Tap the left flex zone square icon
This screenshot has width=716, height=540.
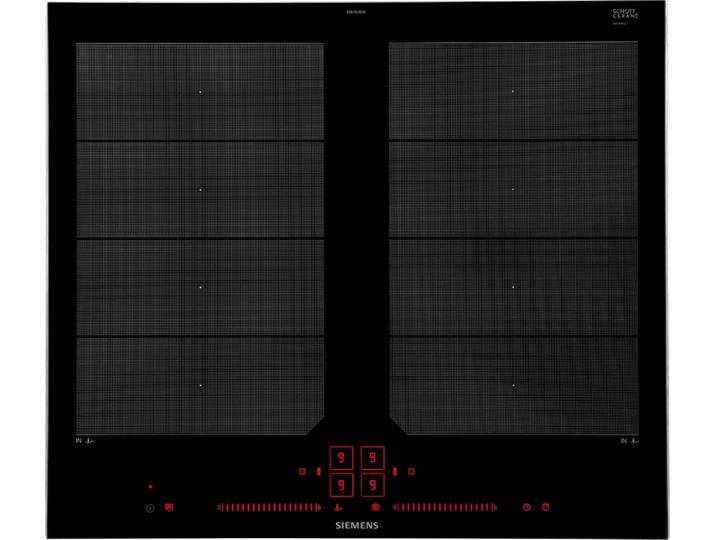[x=302, y=472]
